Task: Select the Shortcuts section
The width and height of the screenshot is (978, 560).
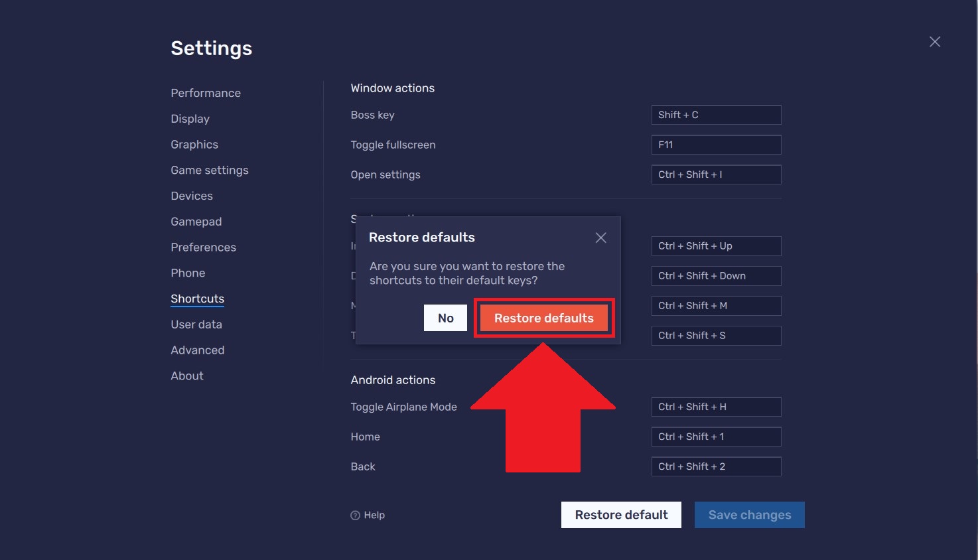Action: (197, 299)
